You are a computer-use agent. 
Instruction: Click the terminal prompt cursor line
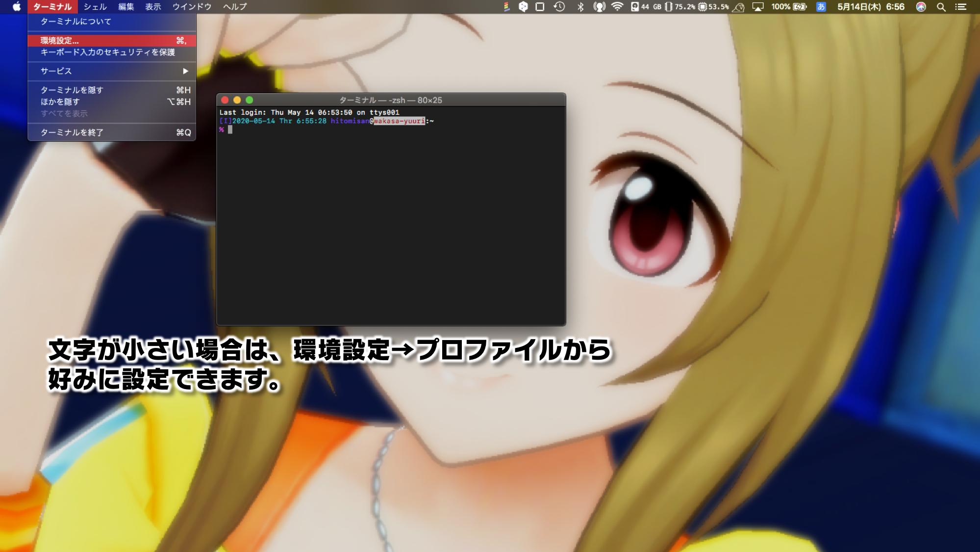coord(226,130)
